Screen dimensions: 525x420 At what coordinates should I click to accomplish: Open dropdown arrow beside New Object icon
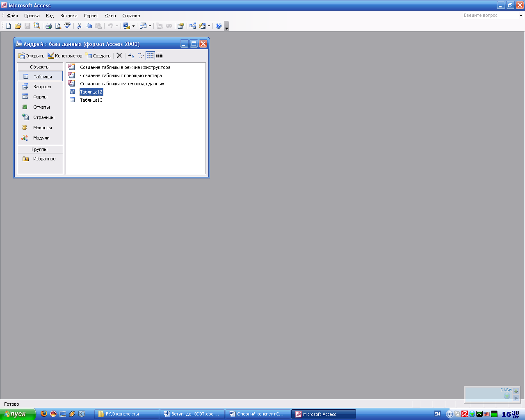(209, 26)
